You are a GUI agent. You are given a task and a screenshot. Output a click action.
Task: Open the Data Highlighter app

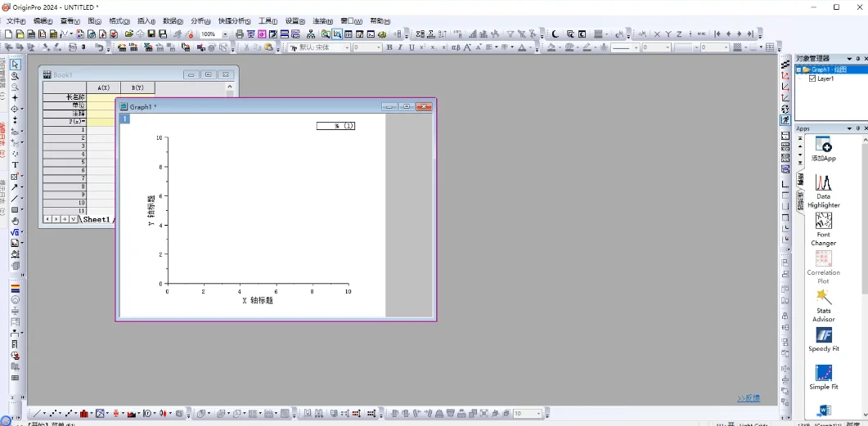tap(824, 191)
